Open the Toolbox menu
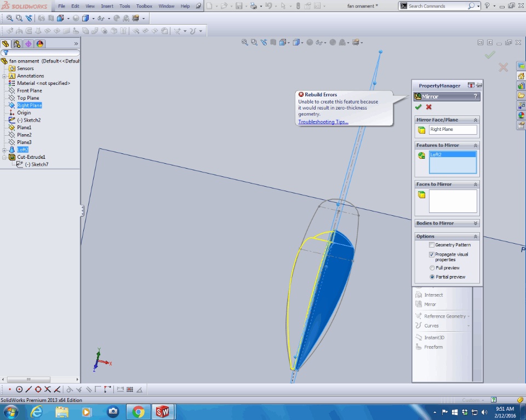Screen dimensions: 526x420 coord(144,6)
